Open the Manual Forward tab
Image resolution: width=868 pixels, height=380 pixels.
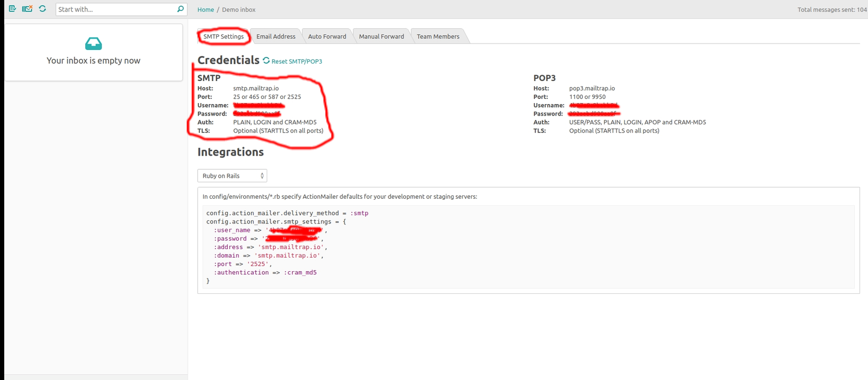(x=381, y=36)
